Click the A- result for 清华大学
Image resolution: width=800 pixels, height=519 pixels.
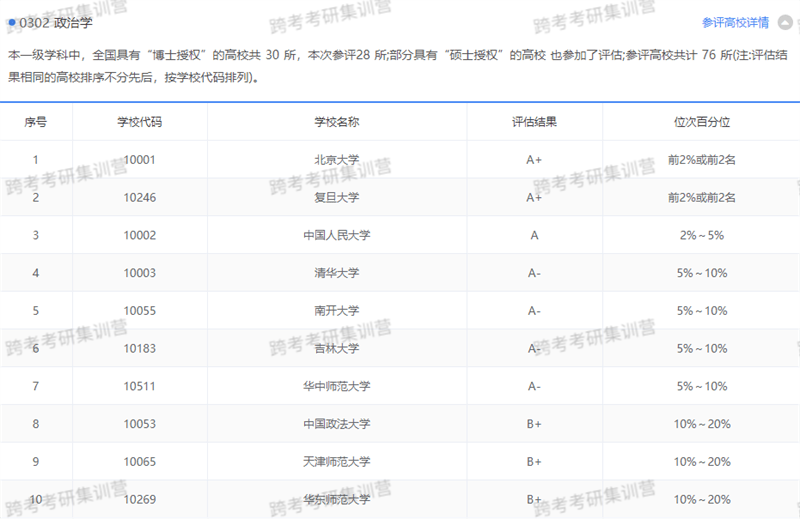click(534, 273)
